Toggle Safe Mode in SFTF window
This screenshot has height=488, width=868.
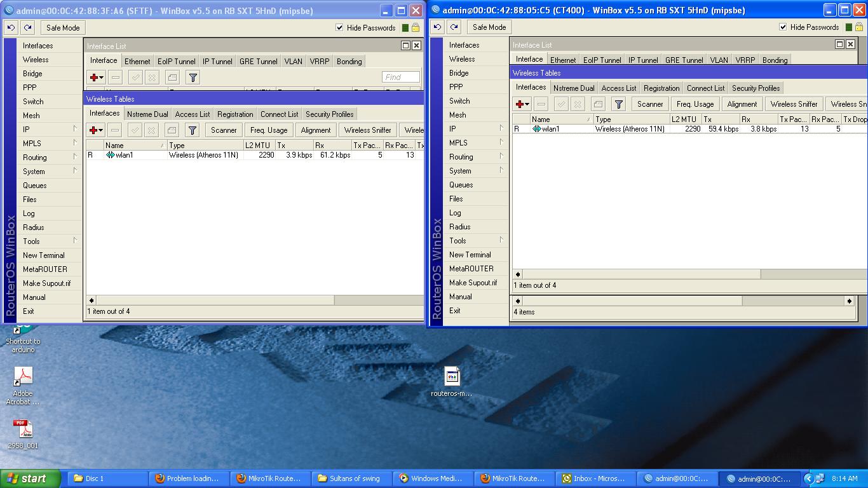[x=63, y=28]
